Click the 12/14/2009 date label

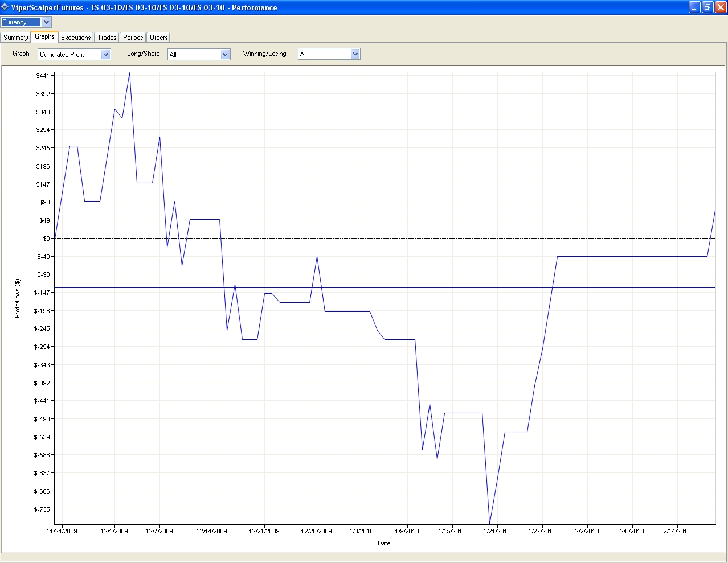coord(211,531)
